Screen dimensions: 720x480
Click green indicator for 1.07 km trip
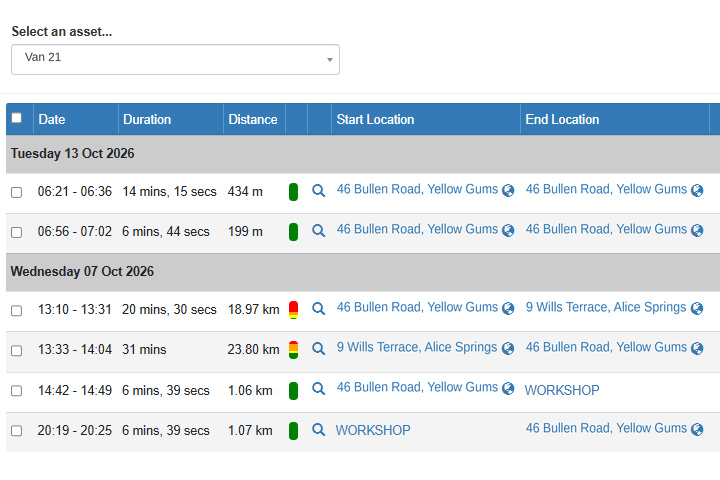click(x=293, y=431)
